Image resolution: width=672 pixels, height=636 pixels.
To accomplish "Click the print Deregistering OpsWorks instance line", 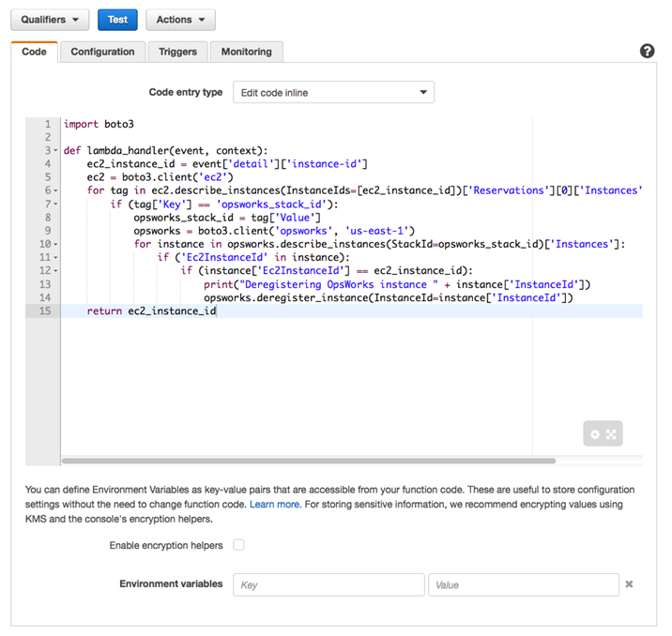I will pos(397,284).
